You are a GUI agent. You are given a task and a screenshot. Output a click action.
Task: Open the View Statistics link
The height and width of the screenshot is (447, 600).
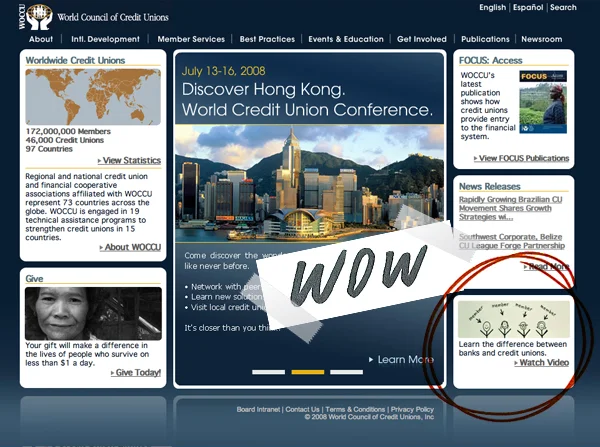coord(129,160)
